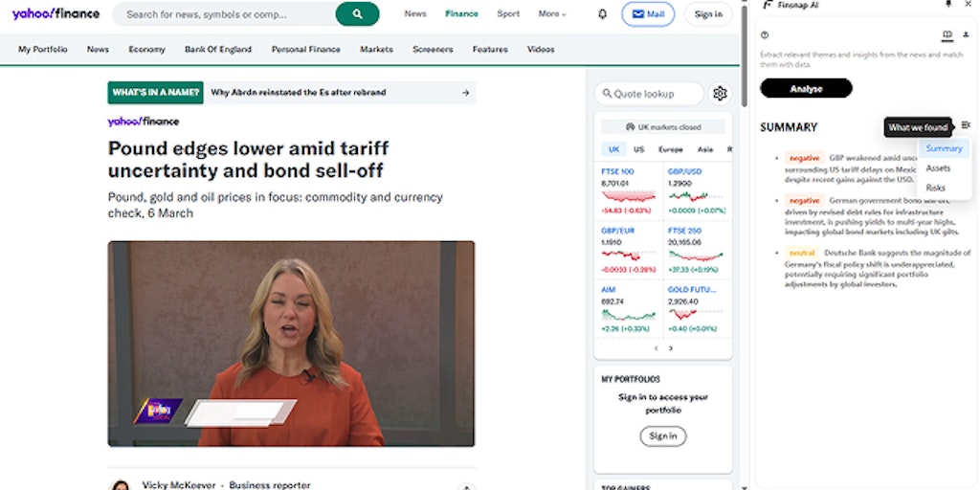Open the Abrdn reinstated Es headline link

tap(299, 93)
